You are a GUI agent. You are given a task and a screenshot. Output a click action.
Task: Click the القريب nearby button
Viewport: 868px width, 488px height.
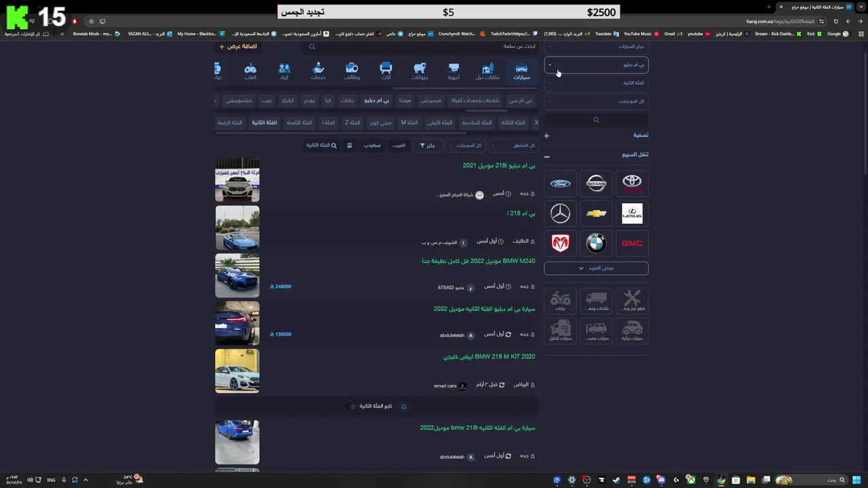[x=399, y=145]
